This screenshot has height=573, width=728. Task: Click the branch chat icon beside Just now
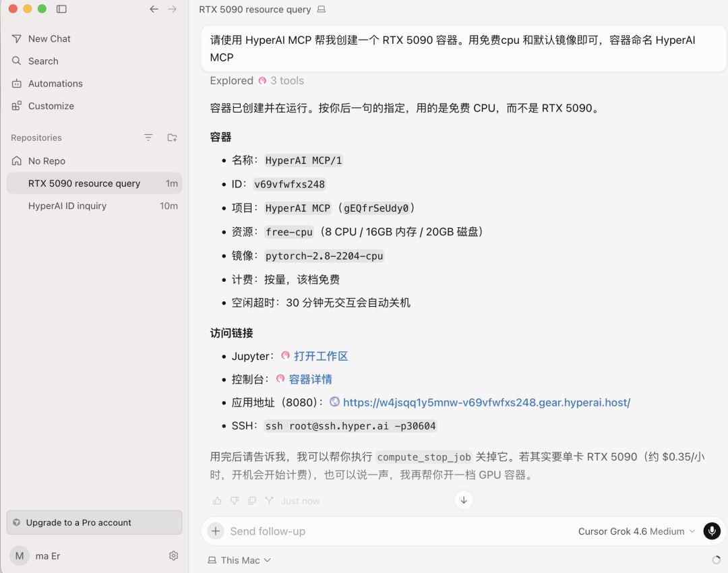point(269,501)
